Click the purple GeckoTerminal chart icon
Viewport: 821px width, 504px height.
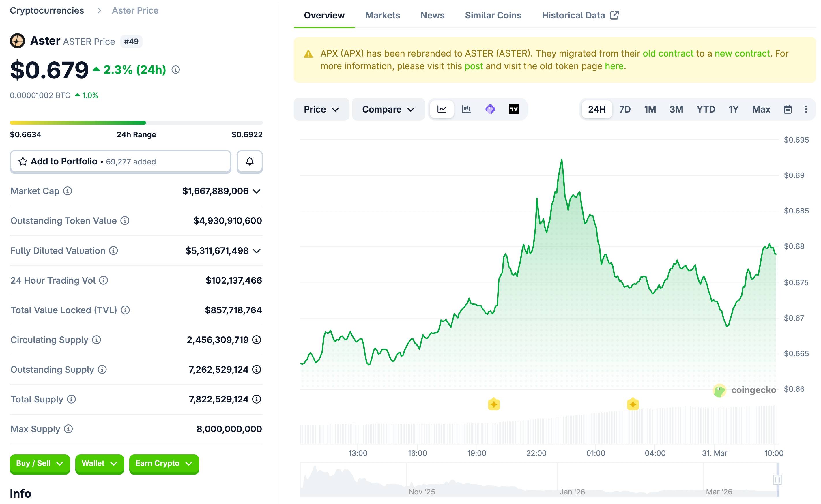[490, 109]
